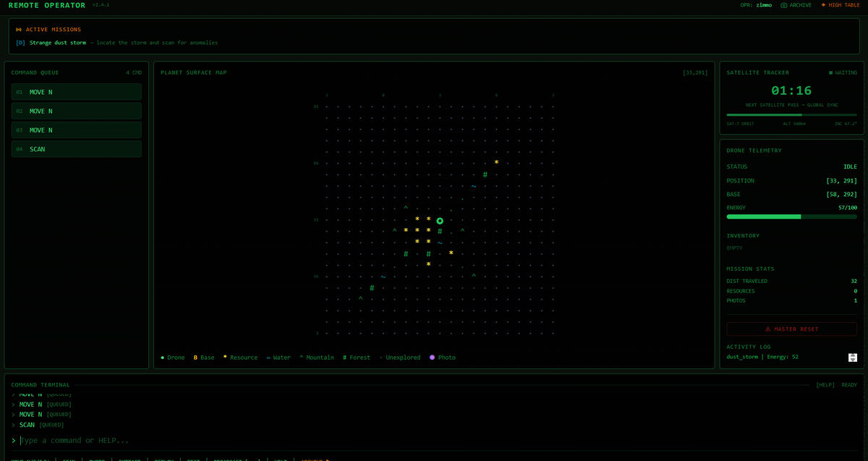Image resolution: width=868 pixels, height=461 pixels.
Task: Select queue item 02 MOVE N
Action: [x=77, y=111]
